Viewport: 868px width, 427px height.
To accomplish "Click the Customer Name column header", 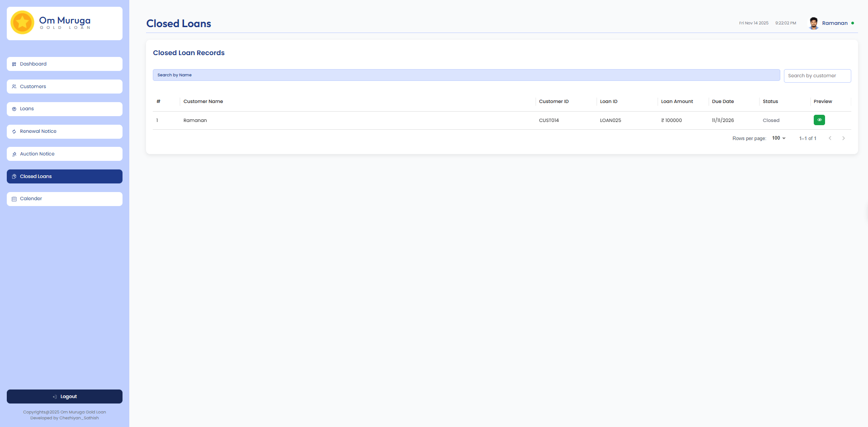I will point(203,102).
